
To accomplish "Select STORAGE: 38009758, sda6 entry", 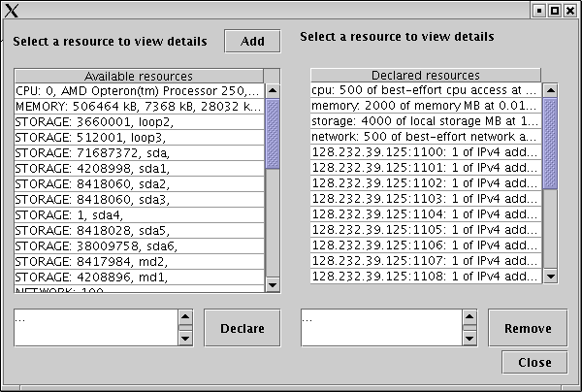I will [139, 245].
